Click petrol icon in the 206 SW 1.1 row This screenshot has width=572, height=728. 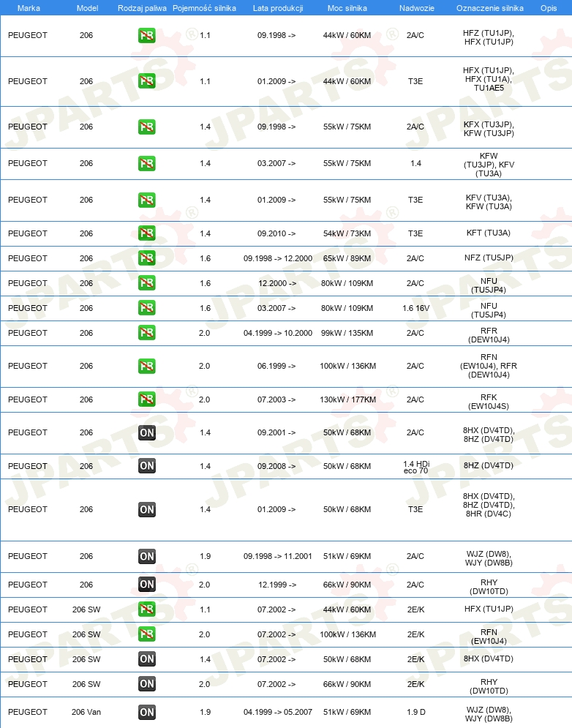point(147,609)
